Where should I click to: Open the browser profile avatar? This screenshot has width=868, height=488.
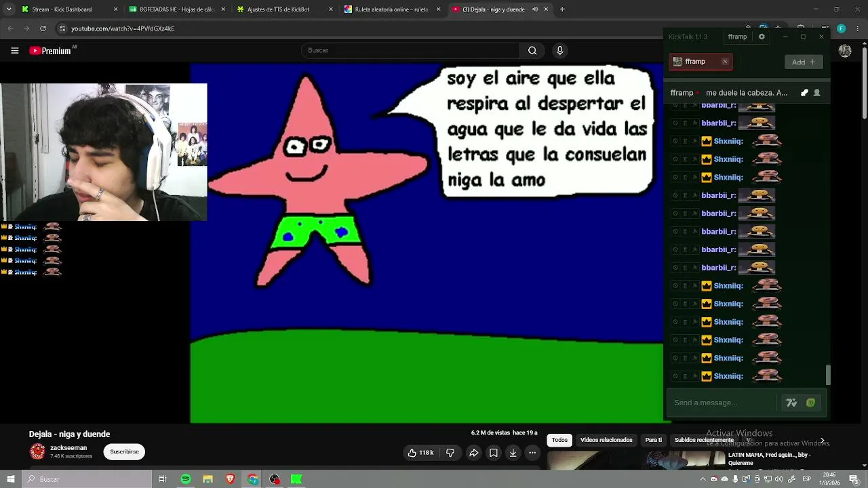841,28
